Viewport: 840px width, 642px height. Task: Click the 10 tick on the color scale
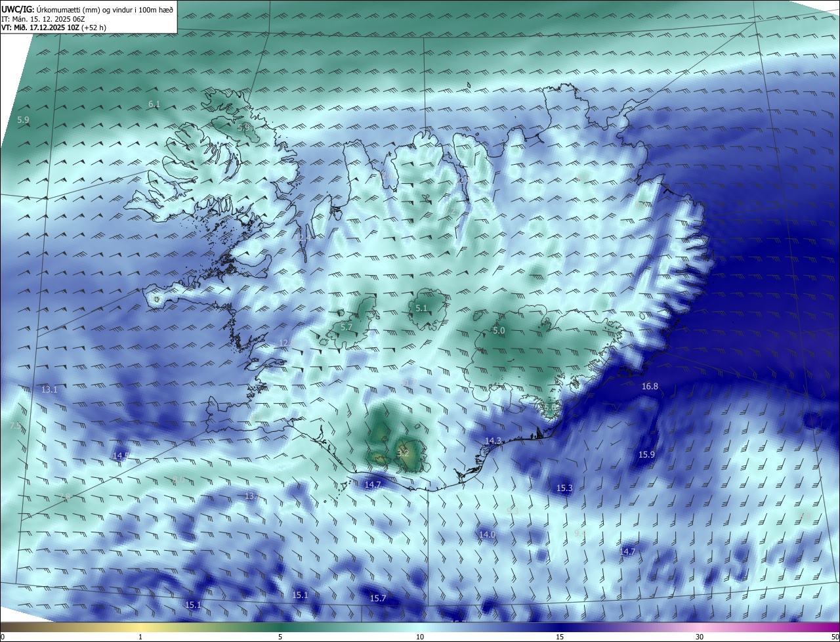pyautogui.click(x=420, y=637)
